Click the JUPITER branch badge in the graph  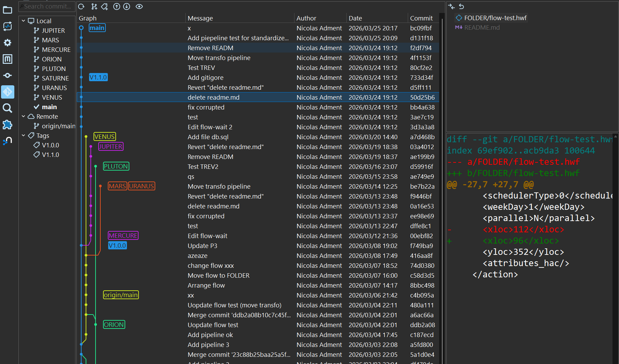(111, 147)
